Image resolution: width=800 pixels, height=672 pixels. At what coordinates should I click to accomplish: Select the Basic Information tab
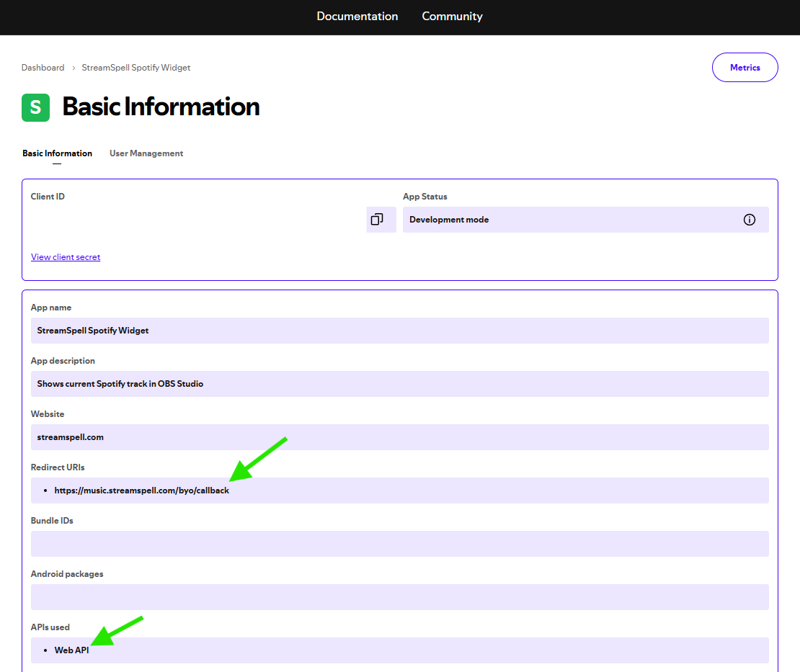(x=57, y=153)
